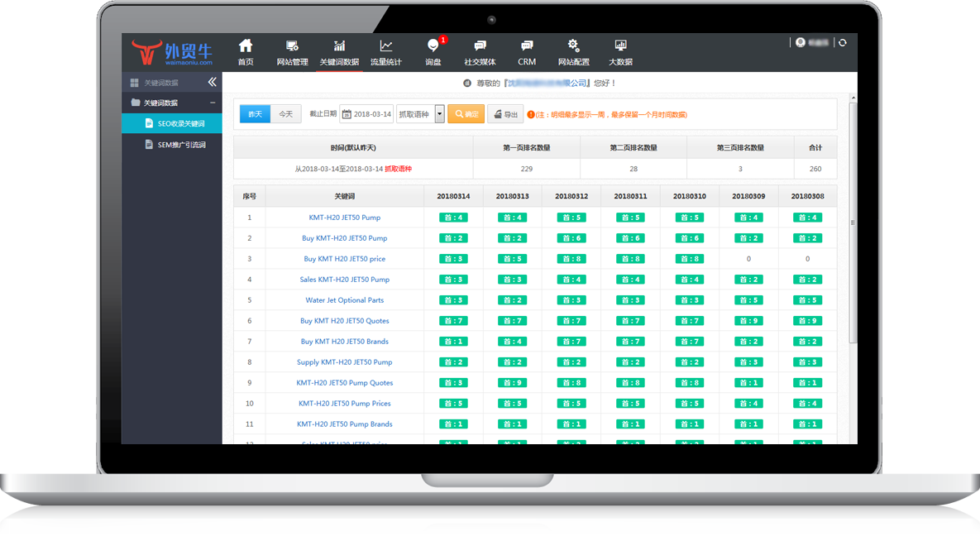Select SEO收录关键词 in sidebar
Screen dimensions: 980x541
180,123
